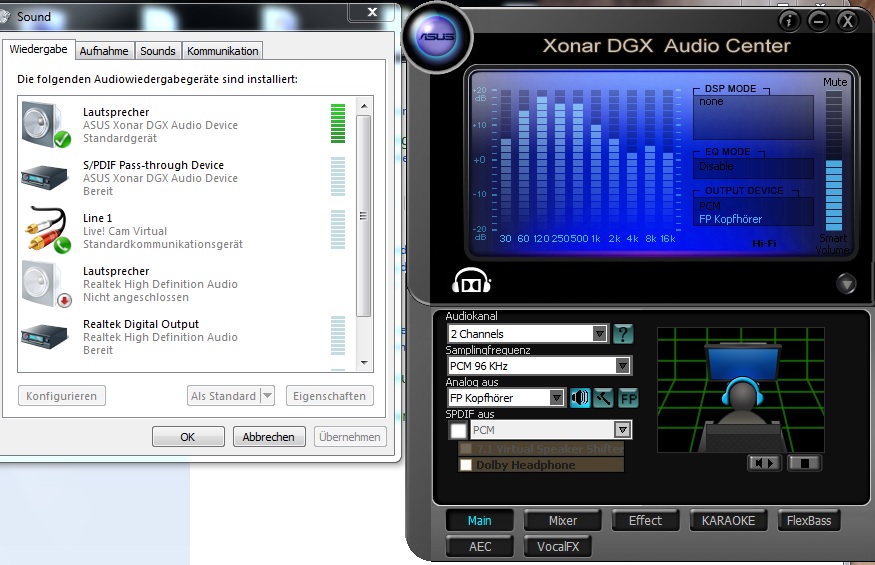This screenshot has width=875, height=565.
Task: Stop the speaker test playback
Action: 804,463
